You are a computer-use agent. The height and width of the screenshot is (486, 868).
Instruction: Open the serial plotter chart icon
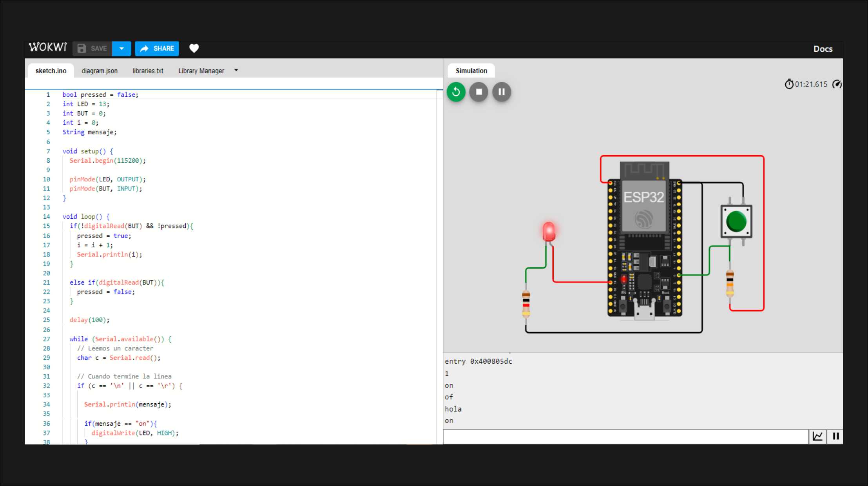pos(817,436)
